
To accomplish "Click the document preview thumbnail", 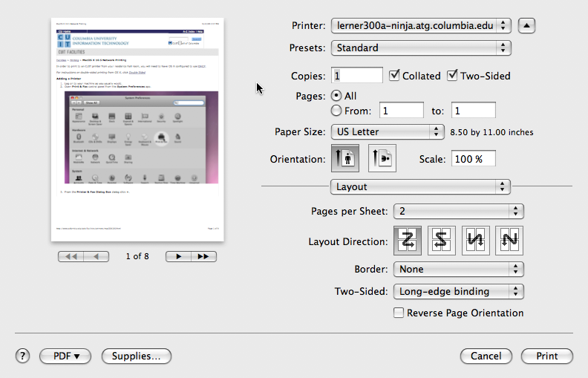I will click(137, 129).
